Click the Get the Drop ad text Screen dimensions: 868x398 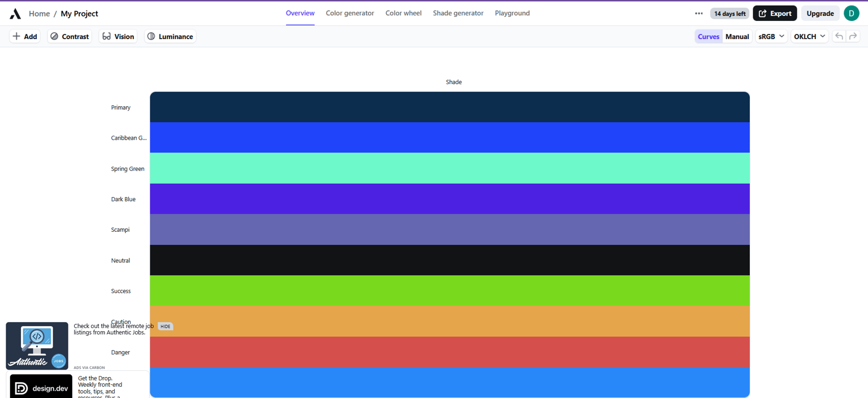point(100,387)
